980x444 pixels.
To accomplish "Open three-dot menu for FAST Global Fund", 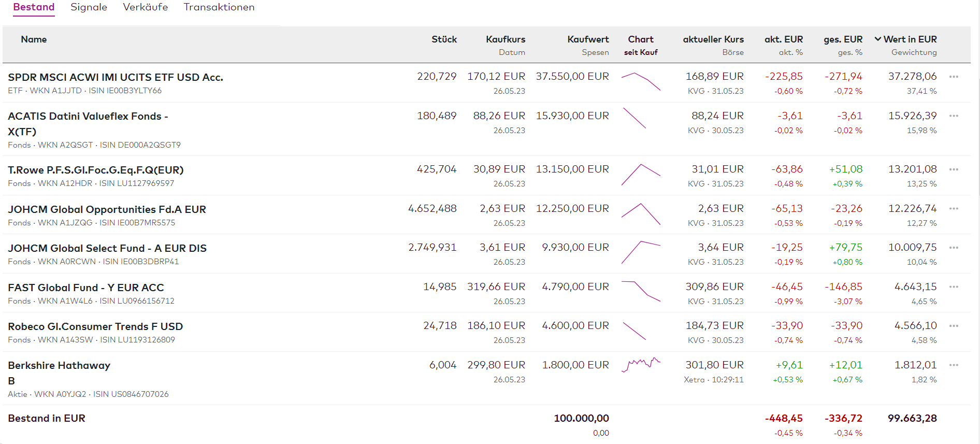I will coord(954,287).
